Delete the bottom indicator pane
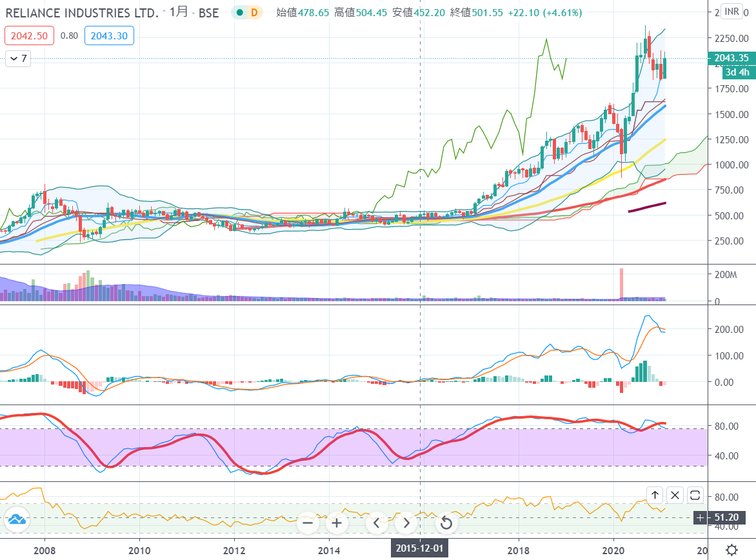Screen dimensions: 756x560 [x=675, y=495]
